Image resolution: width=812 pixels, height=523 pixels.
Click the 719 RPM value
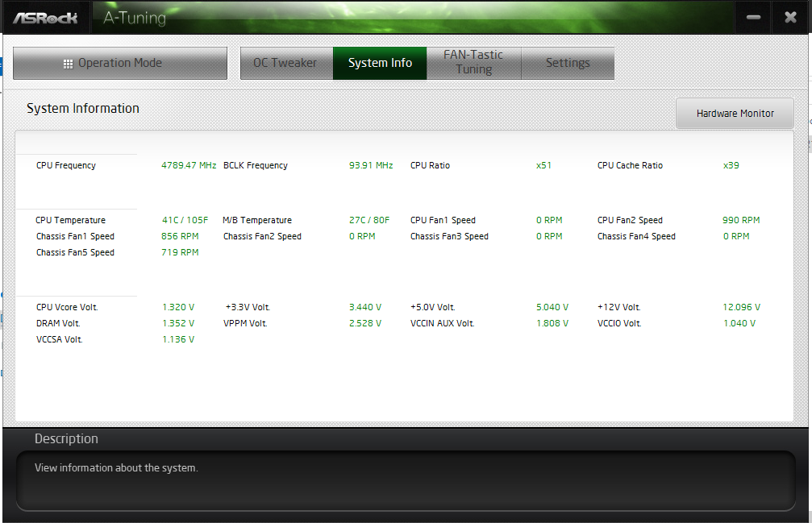(x=180, y=252)
